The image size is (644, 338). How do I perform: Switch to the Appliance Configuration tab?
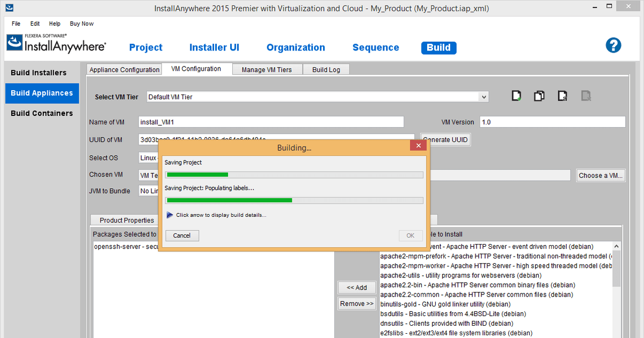124,69
